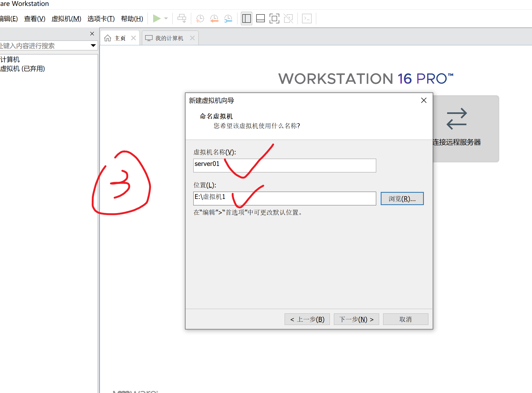Click the full screen mode icon
The height and width of the screenshot is (393, 532).
pyautogui.click(x=274, y=18)
